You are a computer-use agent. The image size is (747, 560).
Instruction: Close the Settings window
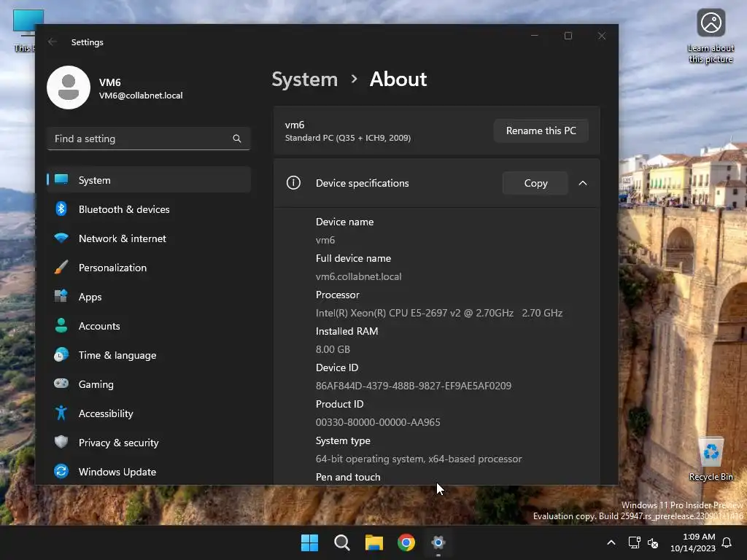(602, 36)
